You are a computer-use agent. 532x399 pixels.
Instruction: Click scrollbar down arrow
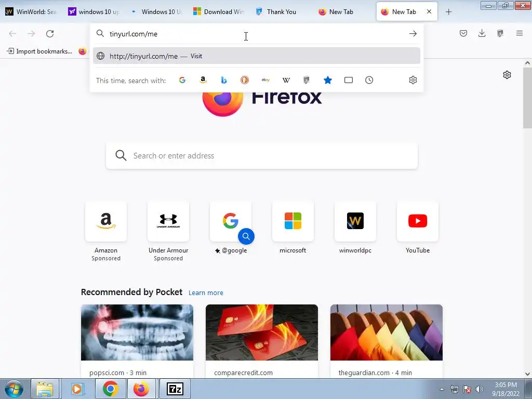coord(527,374)
